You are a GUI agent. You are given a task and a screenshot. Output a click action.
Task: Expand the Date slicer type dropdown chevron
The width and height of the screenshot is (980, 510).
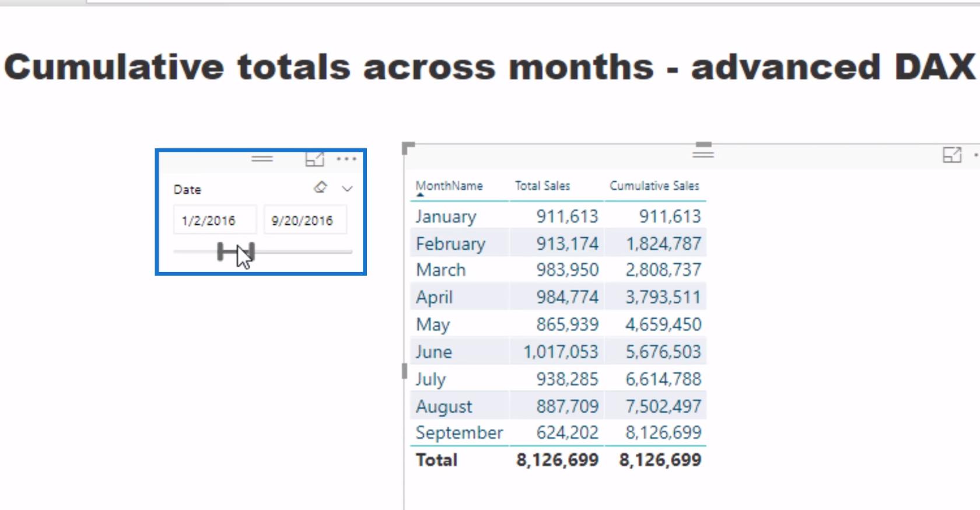[347, 188]
